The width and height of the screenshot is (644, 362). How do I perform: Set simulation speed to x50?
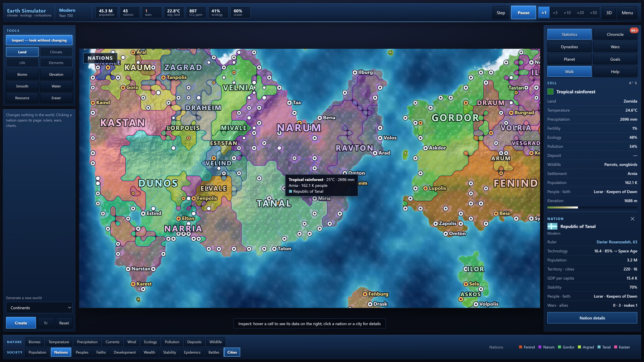click(x=593, y=13)
